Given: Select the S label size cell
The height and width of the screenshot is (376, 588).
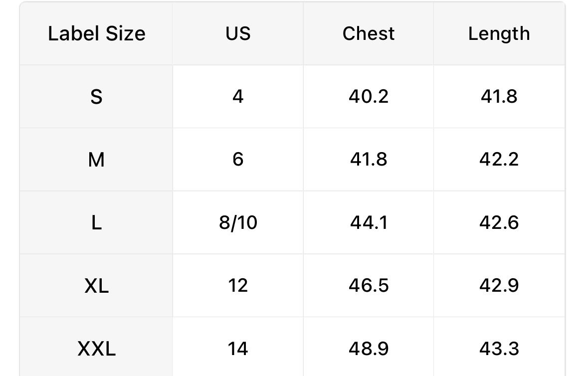Looking at the screenshot, I should 97,96.
